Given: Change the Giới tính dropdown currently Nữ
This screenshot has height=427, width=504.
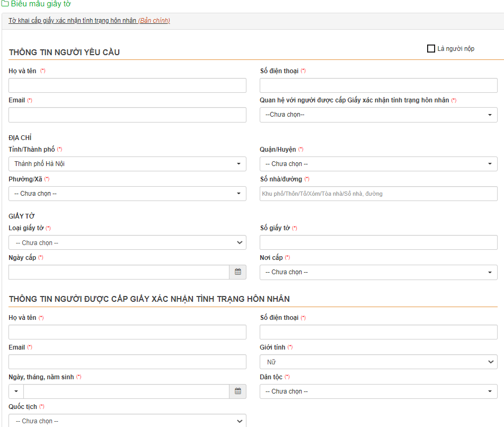Looking at the screenshot, I should 378,362.
